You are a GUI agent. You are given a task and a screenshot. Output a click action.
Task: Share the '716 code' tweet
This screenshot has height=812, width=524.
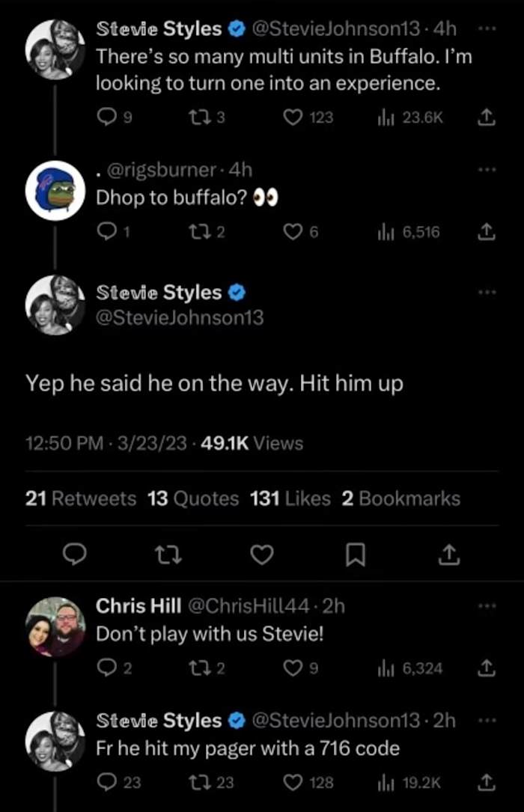(486, 782)
